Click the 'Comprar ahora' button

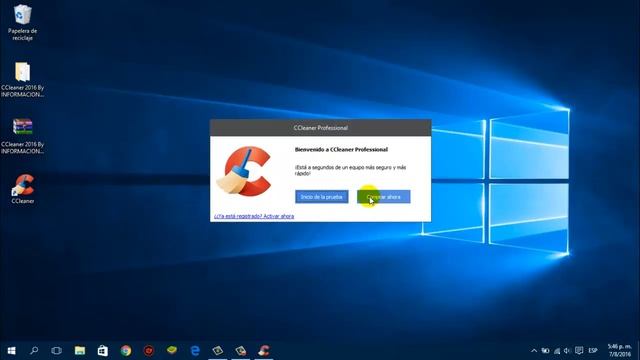click(384, 197)
